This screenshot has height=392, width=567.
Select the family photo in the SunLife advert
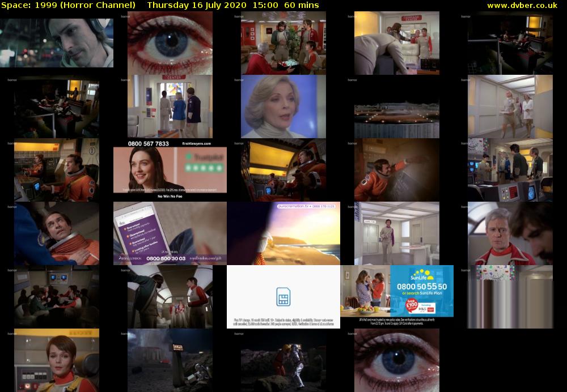click(x=365, y=291)
